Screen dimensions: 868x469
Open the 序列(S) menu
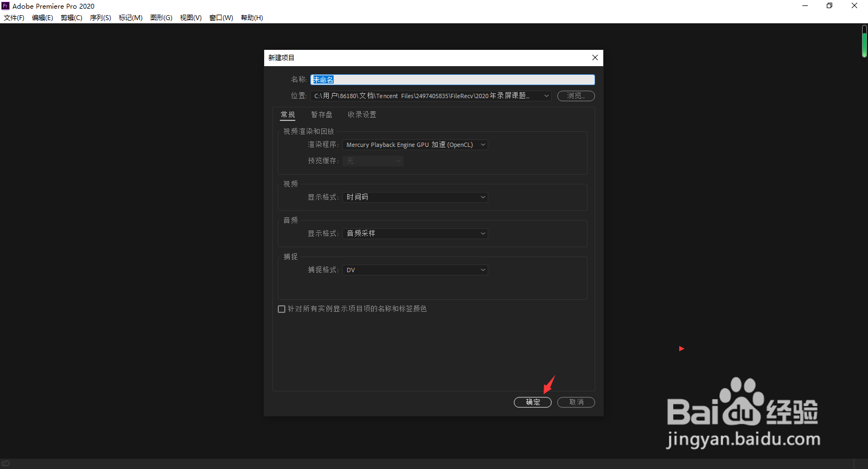100,18
